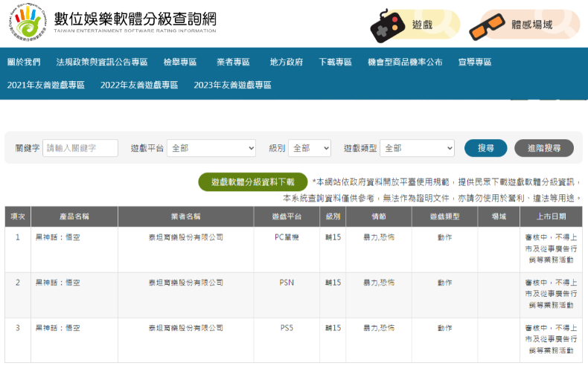Open the 關於我們 menu
This screenshot has width=588, height=369.
coord(24,62)
